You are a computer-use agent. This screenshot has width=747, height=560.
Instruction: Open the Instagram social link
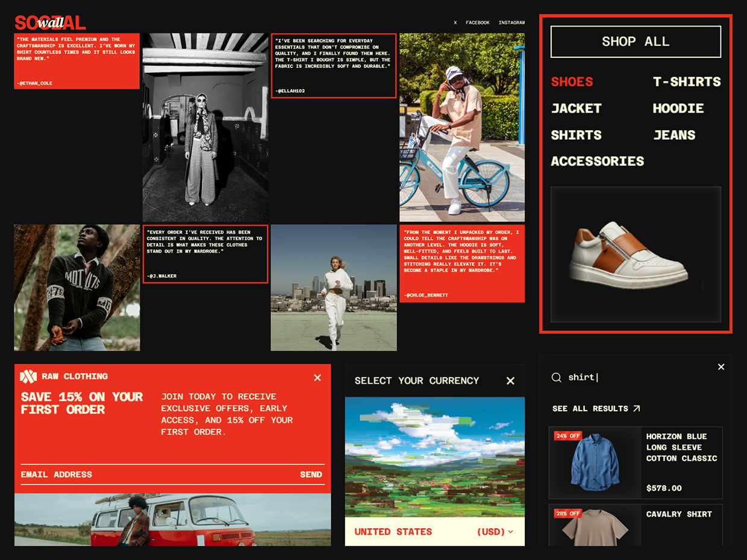pyautogui.click(x=511, y=23)
